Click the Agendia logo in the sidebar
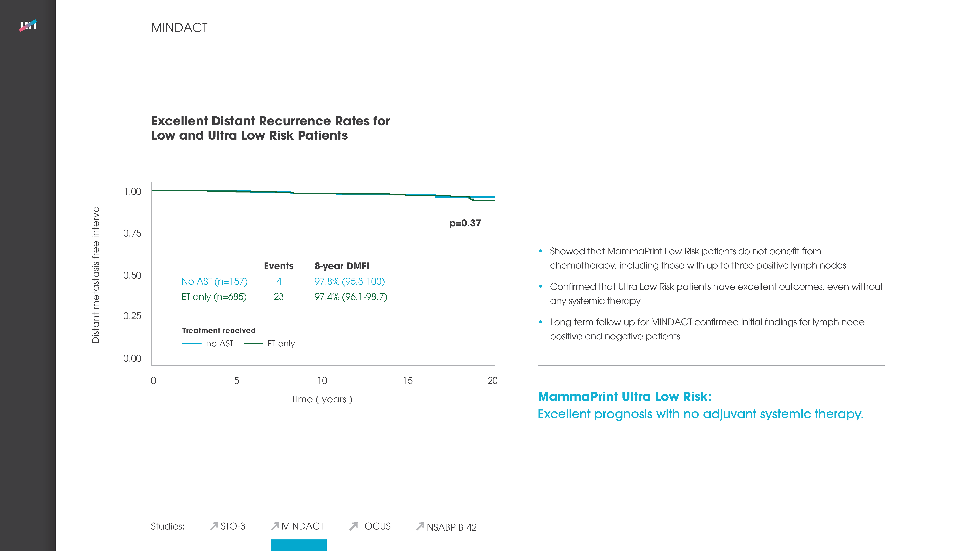 point(28,26)
